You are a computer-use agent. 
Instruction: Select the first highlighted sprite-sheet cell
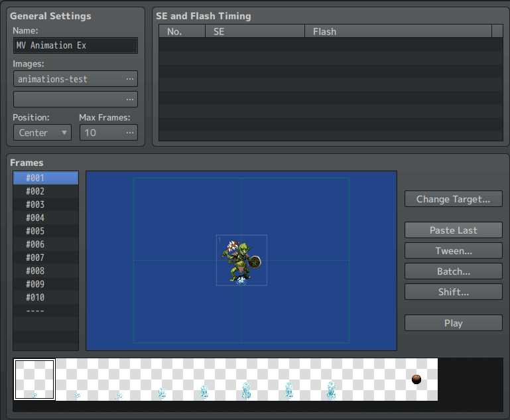point(34,380)
